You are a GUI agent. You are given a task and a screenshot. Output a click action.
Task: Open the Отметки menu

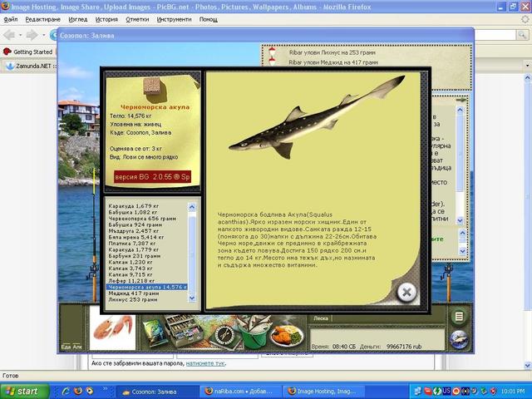tap(137, 19)
